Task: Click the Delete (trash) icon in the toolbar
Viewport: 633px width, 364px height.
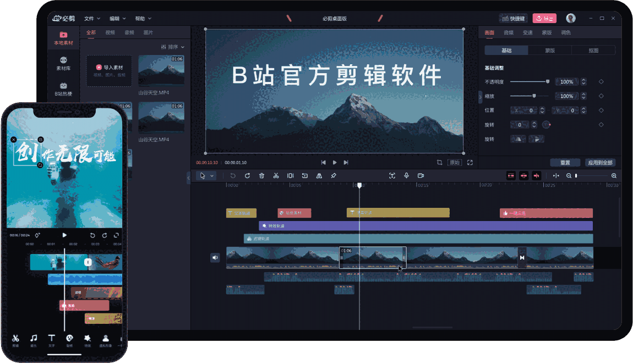Action: [261, 175]
